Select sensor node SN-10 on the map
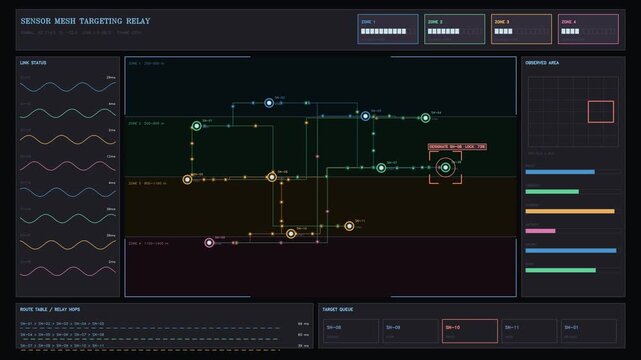The image size is (641, 360). pyautogui.click(x=291, y=234)
